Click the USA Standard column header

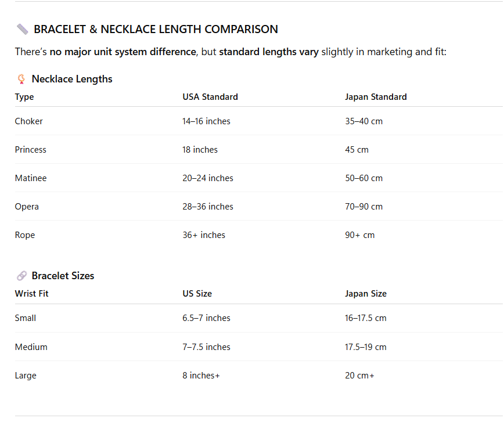[210, 97]
